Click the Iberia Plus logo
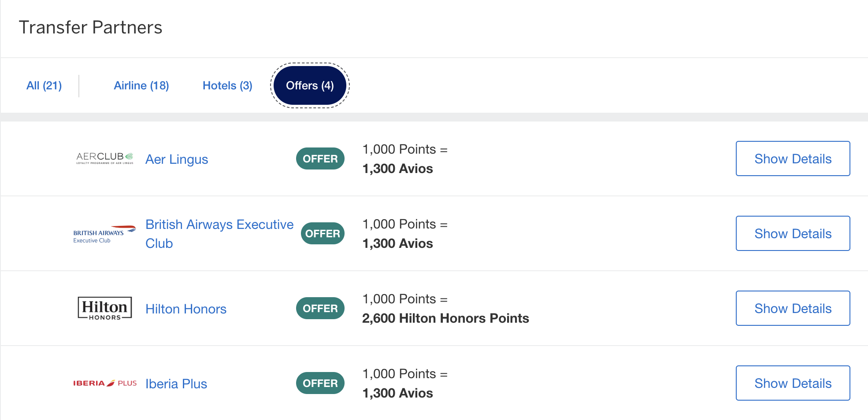 tap(105, 383)
